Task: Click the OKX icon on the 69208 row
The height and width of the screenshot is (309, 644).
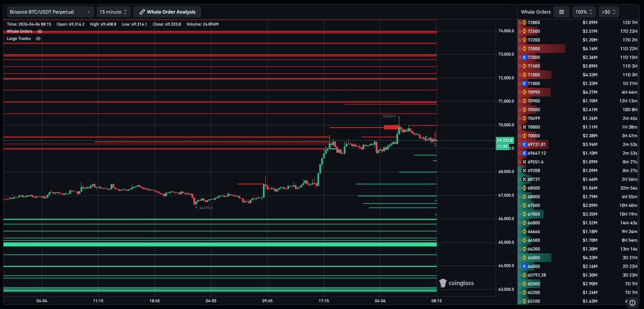Action: click(524, 170)
